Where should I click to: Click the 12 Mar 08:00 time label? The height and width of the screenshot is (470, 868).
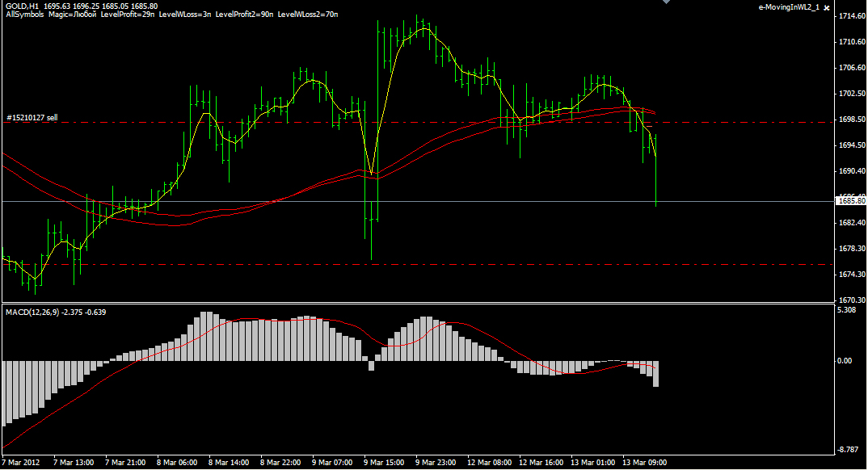click(x=489, y=463)
